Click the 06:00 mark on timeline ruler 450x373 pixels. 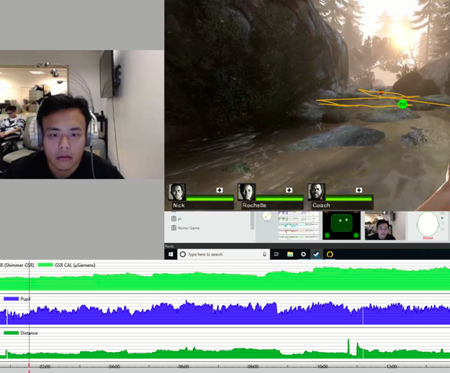(x=184, y=367)
